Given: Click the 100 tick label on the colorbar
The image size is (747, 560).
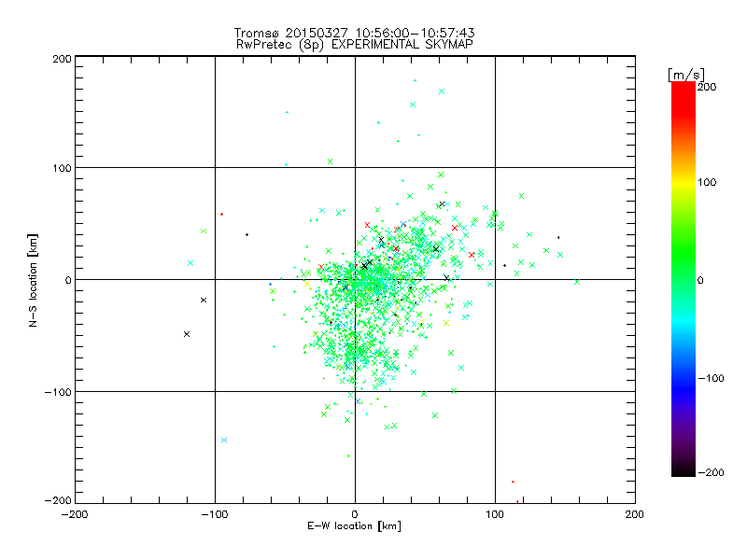Looking at the screenshot, I should coord(707,182).
